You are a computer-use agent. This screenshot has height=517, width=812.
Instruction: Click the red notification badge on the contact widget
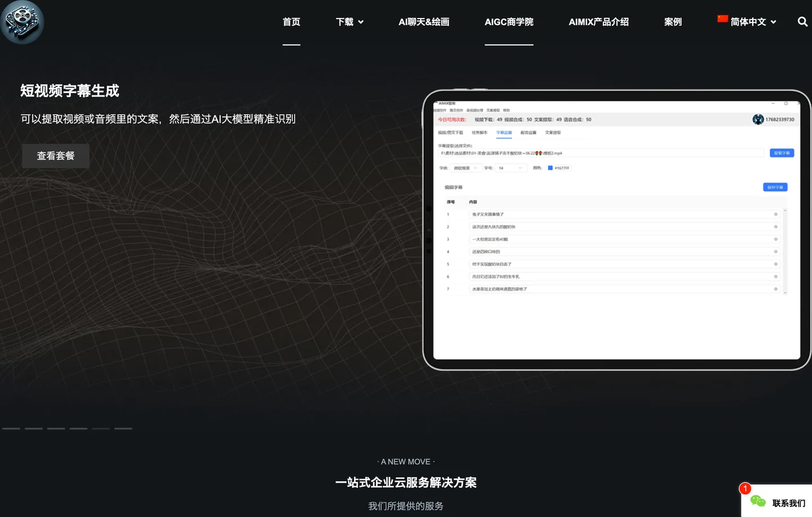(x=745, y=488)
